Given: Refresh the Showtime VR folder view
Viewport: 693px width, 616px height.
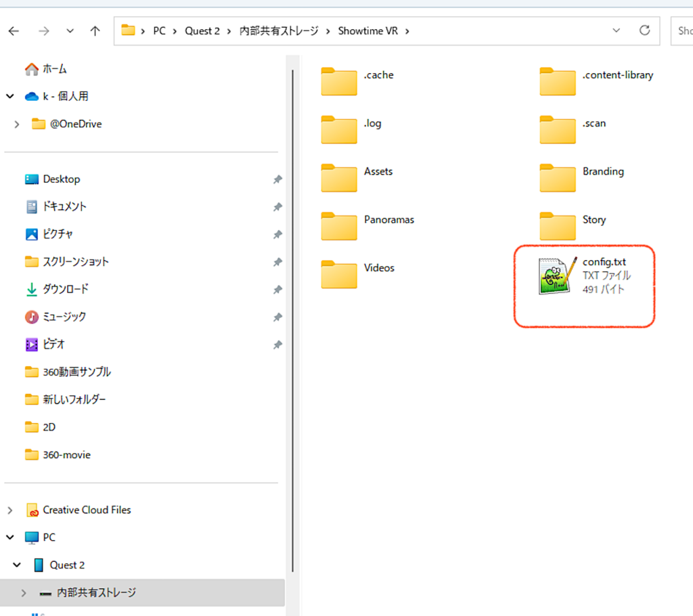Looking at the screenshot, I should click(645, 30).
